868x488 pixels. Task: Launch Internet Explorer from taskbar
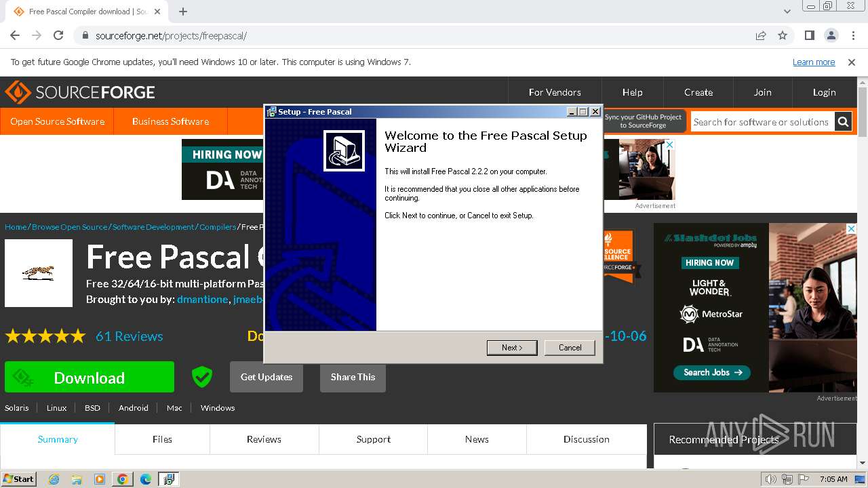[x=54, y=479]
